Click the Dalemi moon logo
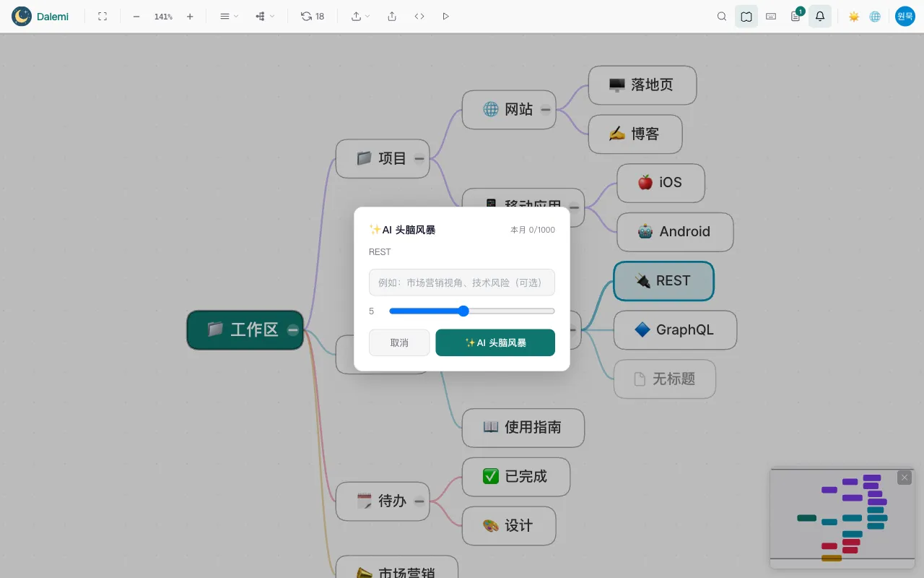The image size is (924, 578). (22, 16)
